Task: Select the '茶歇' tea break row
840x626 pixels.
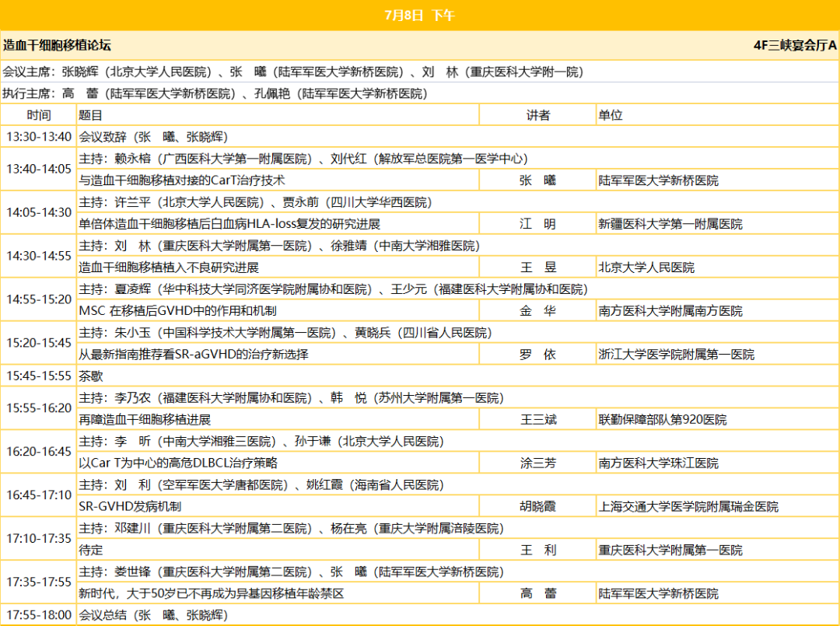Action: click(458, 376)
